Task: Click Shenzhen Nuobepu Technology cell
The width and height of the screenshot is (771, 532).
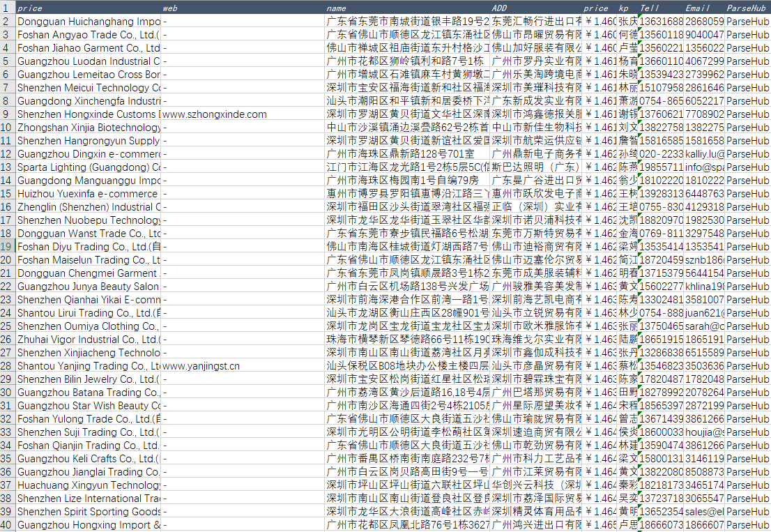Action: tap(89, 220)
